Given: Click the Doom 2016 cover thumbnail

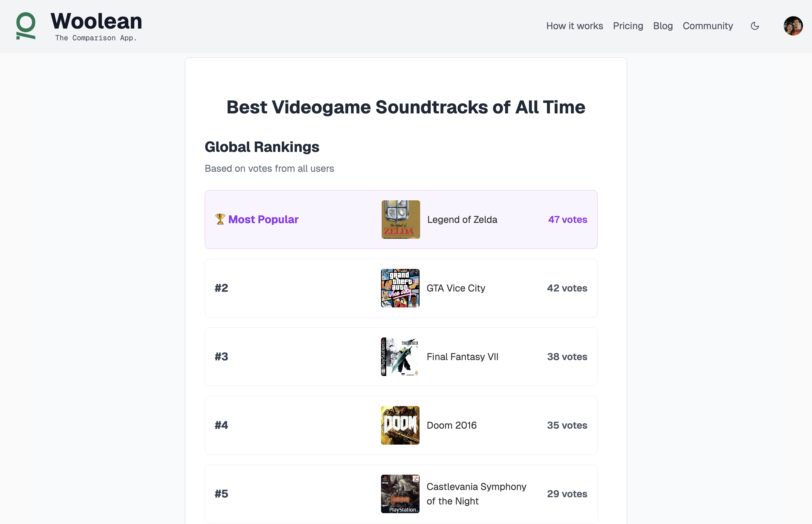Looking at the screenshot, I should pos(400,425).
